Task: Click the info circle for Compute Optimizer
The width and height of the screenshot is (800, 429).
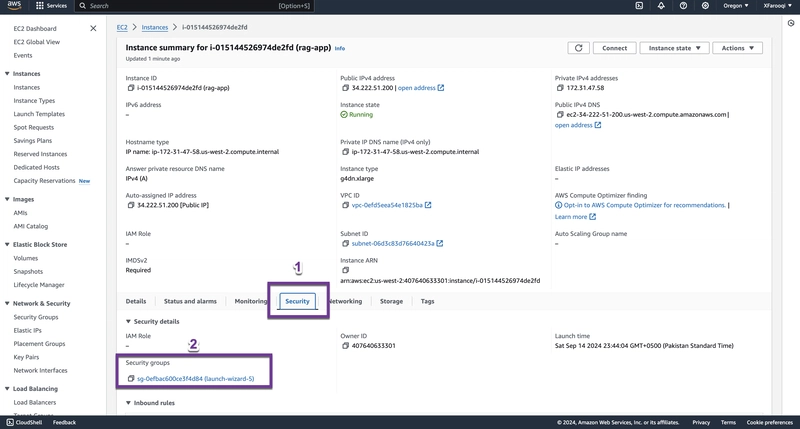Action: [558, 205]
